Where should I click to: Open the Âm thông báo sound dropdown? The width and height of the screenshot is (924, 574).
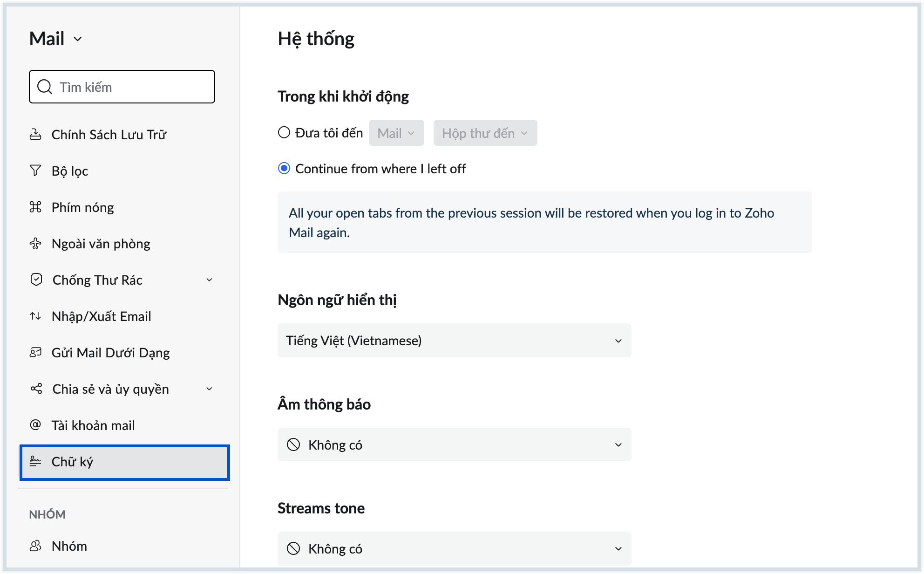[x=454, y=444]
